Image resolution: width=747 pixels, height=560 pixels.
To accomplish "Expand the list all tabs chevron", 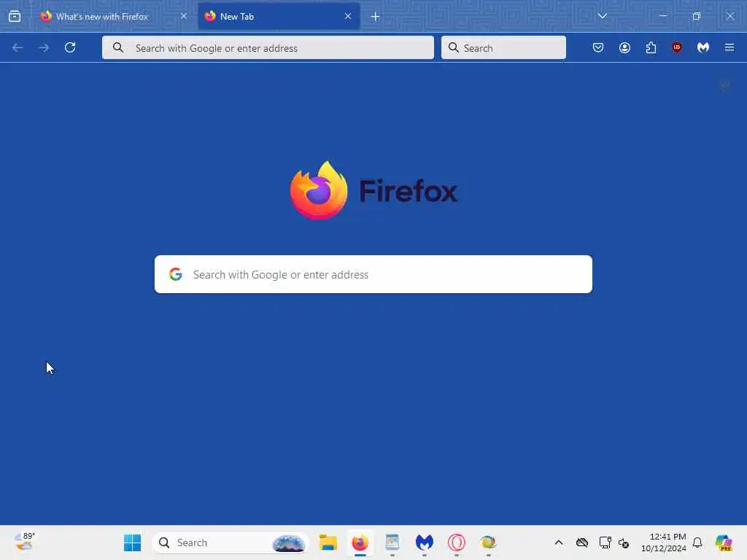I will 602,16.
